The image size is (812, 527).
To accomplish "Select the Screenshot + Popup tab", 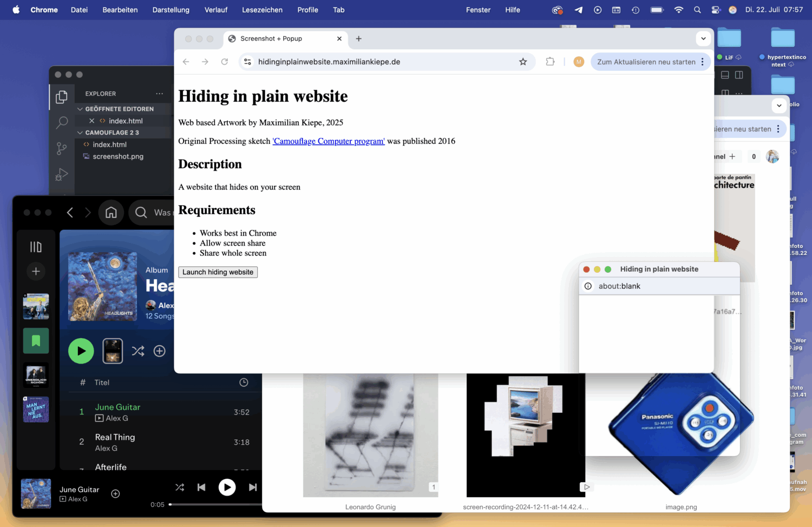I will [x=271, y=39].
